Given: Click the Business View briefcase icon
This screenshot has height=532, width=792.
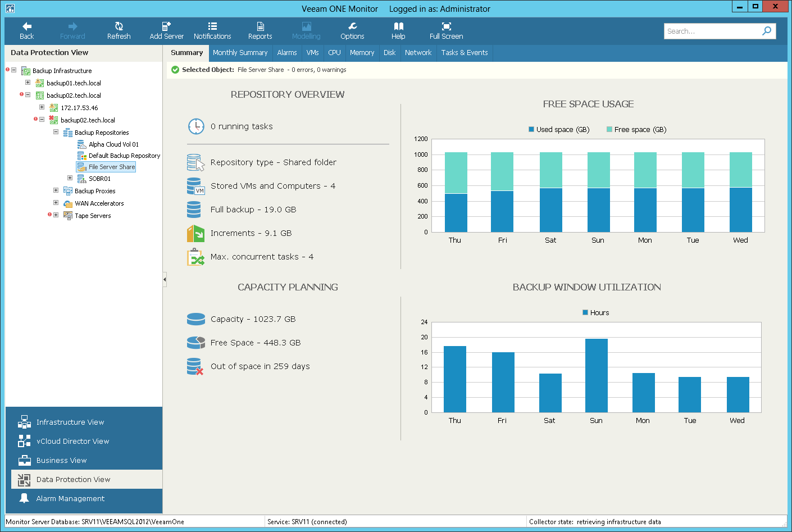Looking at the screenshot, I should pyautogui.click(x=24, y=460).
